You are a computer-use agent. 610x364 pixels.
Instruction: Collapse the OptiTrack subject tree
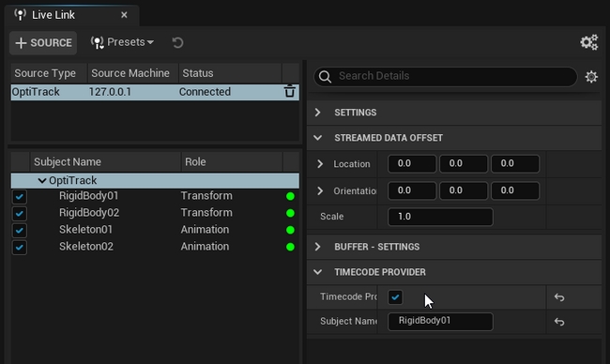pyautogui.click(x=42, y=180)
